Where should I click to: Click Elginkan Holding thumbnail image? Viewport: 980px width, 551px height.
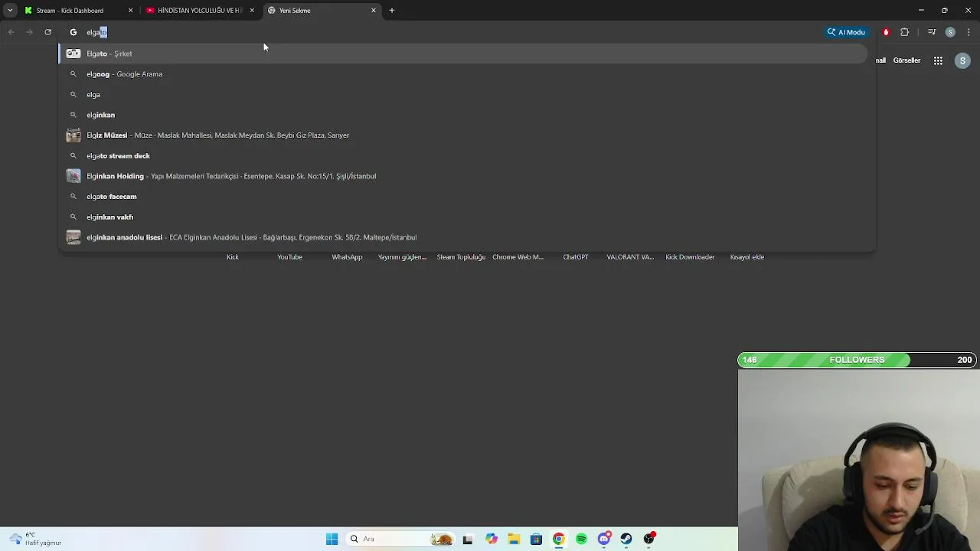(x=73, y=176)
